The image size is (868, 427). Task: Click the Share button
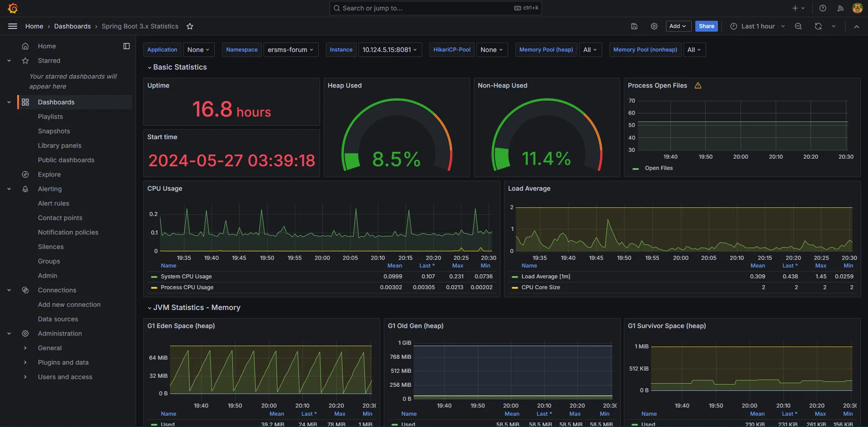click(x=707, y=26)
